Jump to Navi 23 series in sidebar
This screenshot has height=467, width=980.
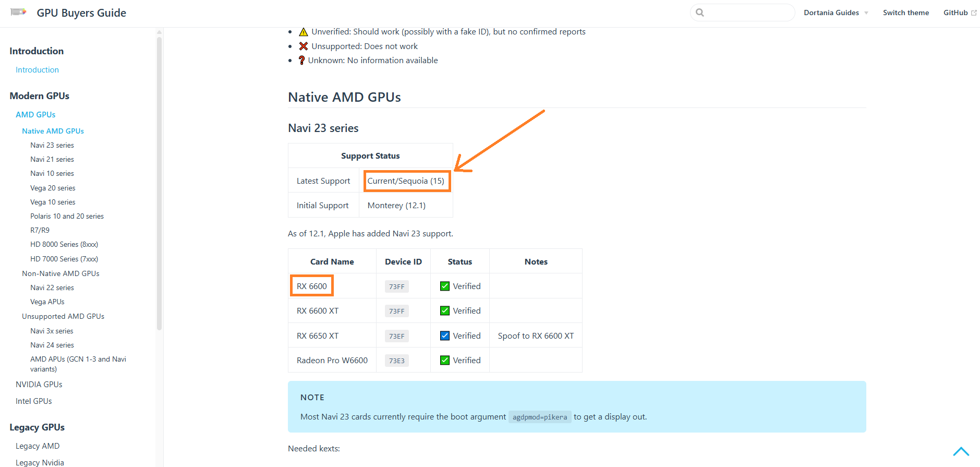pos(52,145)
